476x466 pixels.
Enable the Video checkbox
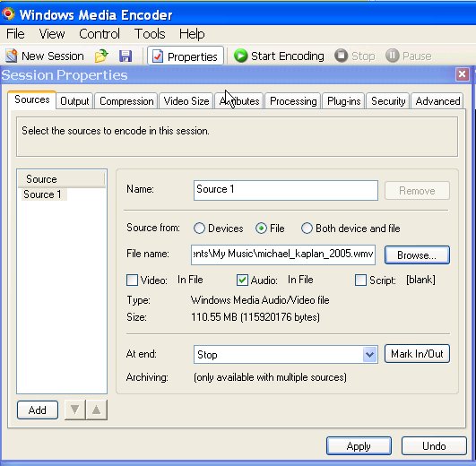(x=132, y=280)
